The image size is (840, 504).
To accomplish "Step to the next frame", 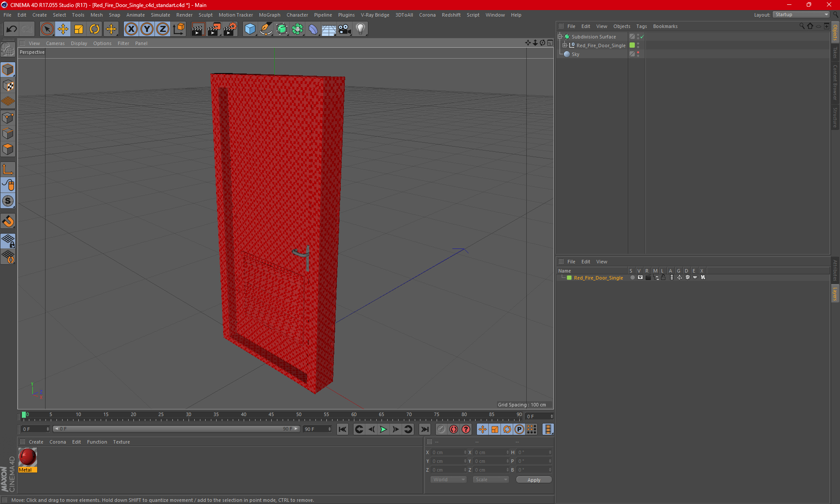I will click(x=395, y=429).
